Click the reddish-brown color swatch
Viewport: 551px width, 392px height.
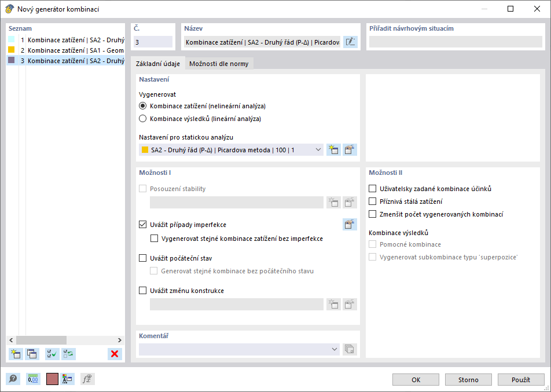coord(52,379)
